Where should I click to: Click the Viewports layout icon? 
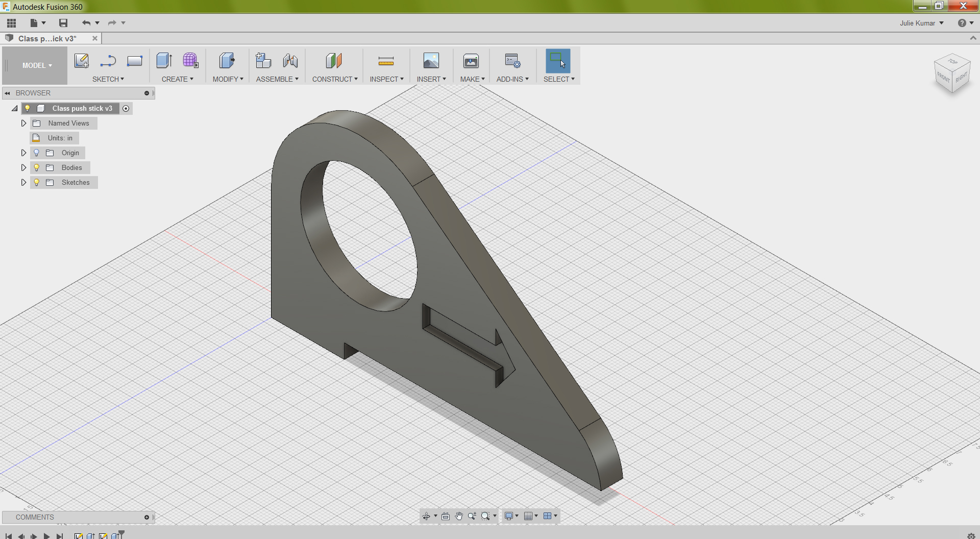[547, 516]
